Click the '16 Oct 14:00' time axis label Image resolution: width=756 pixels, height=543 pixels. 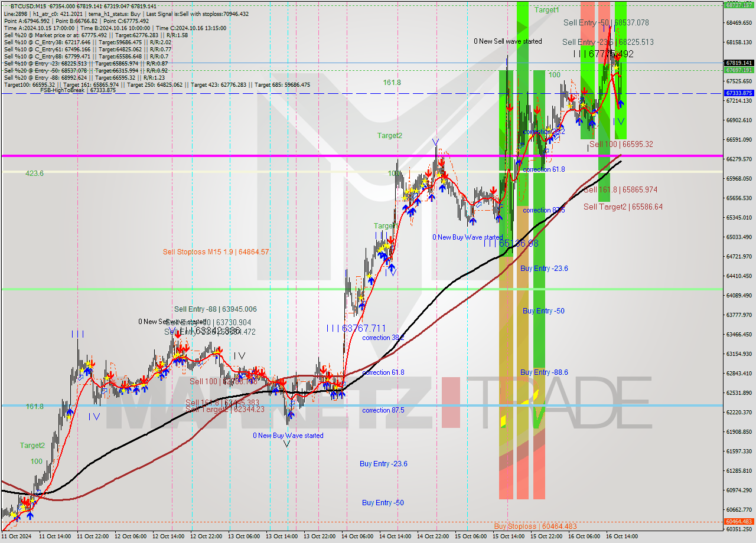point(622,537)
